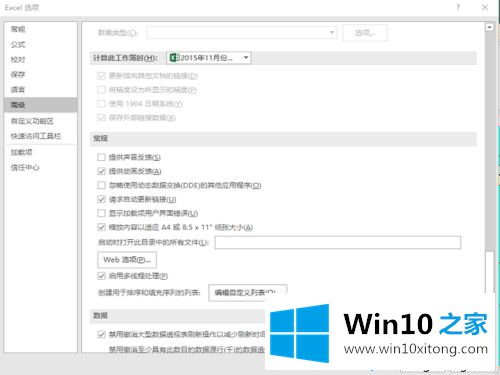The height and width of the screenshot is (375, 500).
Task: Open the 信任中心 category
Action: [25, 167]
